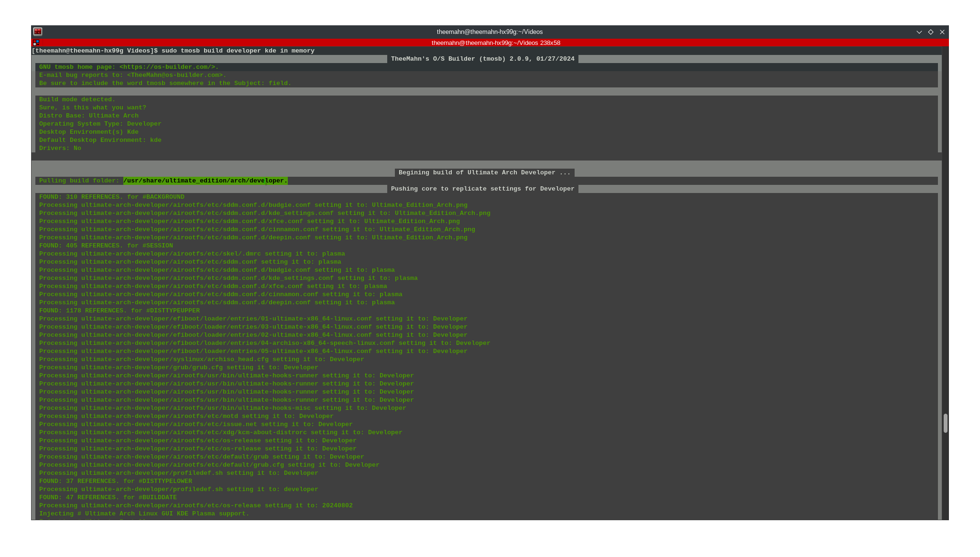The height and width of the screenshot is (557, 980).
Task: Open the terminal grouping menu icon in red titlebar
Action: tap(36, 43)
